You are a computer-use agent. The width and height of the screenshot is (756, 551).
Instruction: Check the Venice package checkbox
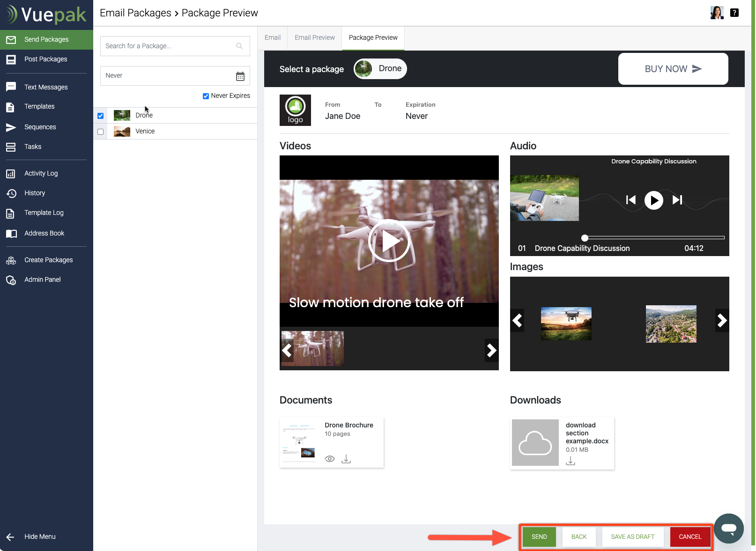pos(101,132)
